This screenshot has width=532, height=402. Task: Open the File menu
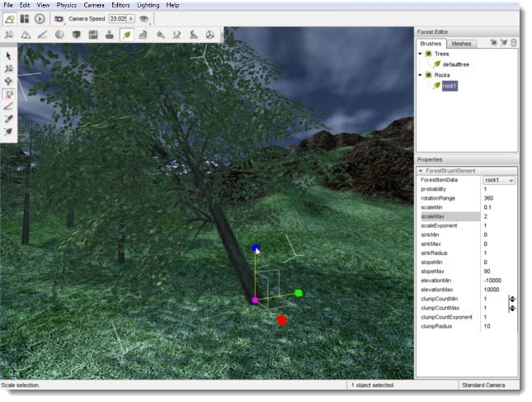8,5
